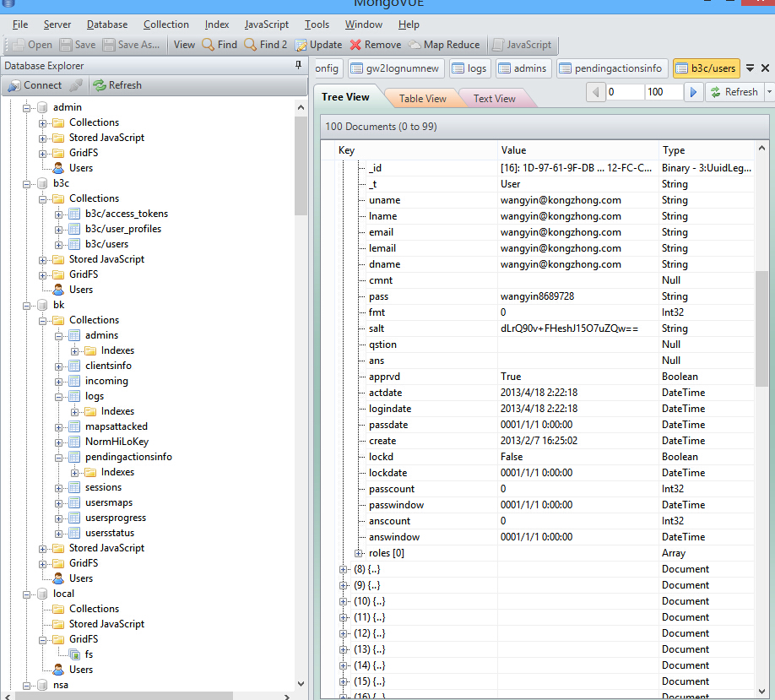Select Stored JavaScript under b3c
The image size is (775, 700).
click(106, 259)
